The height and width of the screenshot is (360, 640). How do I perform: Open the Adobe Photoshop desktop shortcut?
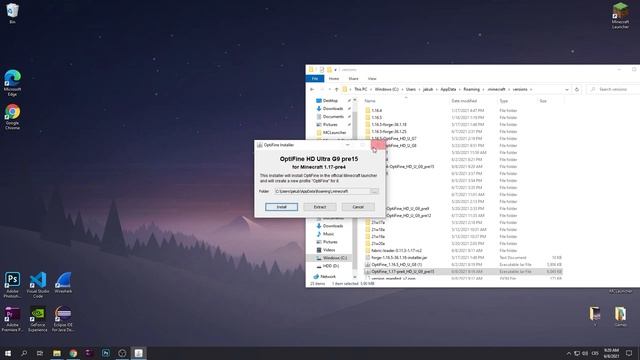click(x=12, y=285)
